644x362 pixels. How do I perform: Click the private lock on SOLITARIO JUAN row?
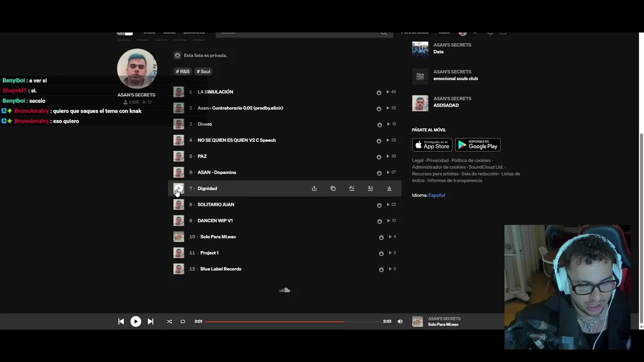point(379,205)
